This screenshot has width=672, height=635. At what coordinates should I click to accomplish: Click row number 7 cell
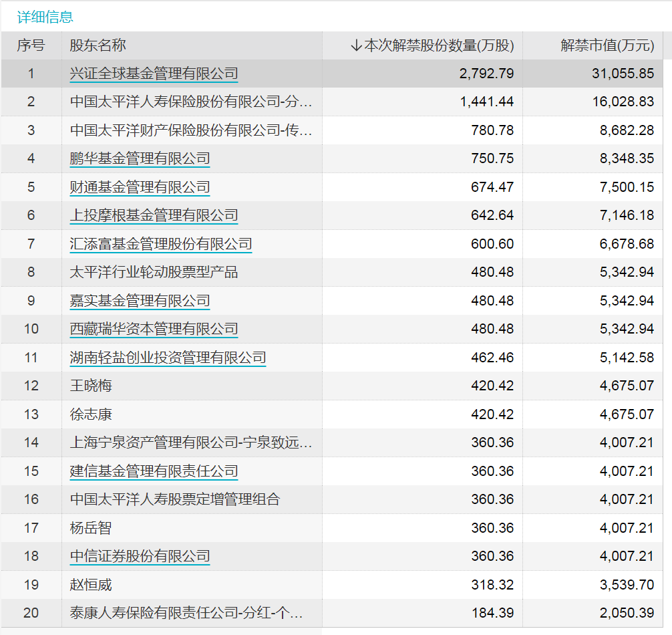pos(31,243)
